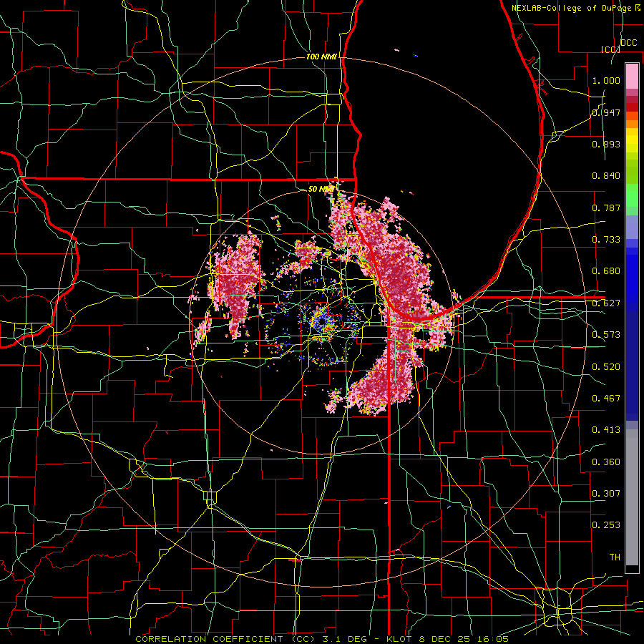Click the KLOT station identifier

pyautogui.click(x=399, y=639)
